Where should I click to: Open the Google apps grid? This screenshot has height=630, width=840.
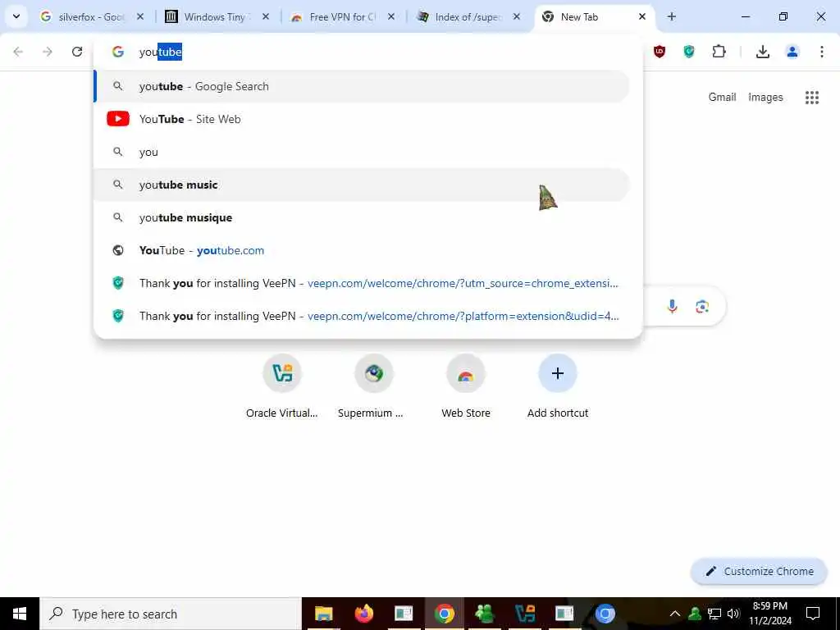(812, 97)
